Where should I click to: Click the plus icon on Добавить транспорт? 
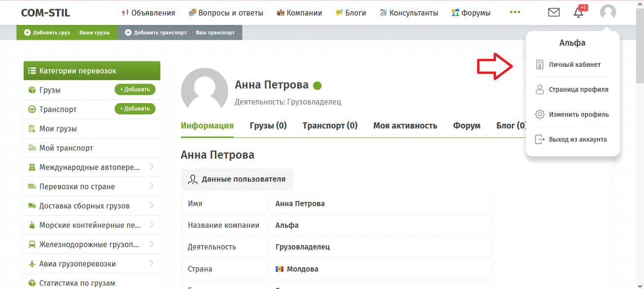(x=128, y=32)
